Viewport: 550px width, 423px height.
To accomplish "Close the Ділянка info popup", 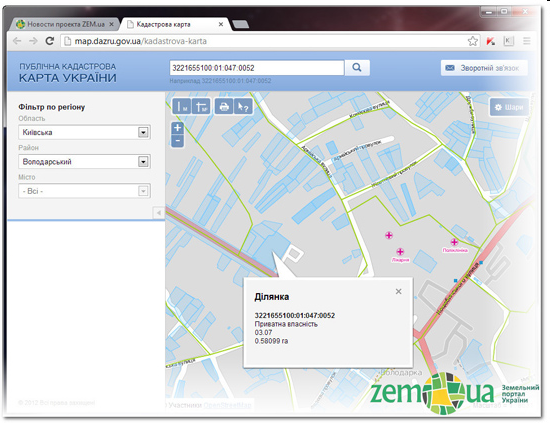I will pyautogui.click(x=398, y=291).
